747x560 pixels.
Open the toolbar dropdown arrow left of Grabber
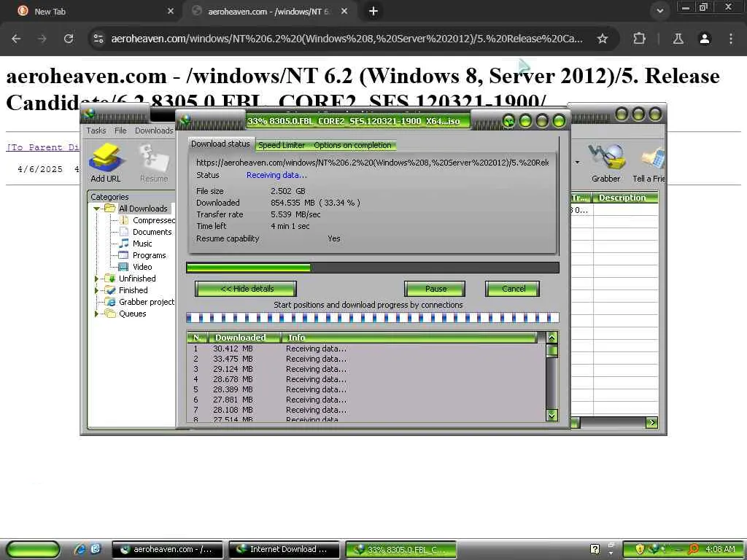[x=578, y=163]
